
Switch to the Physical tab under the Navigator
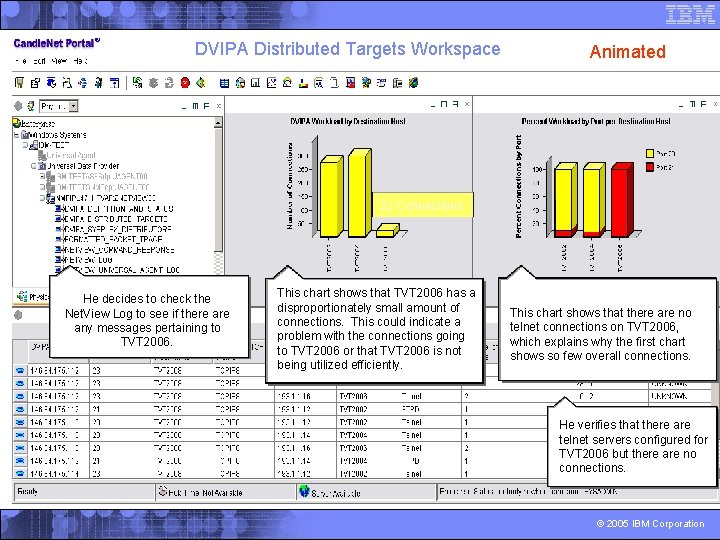coord(33,297)
